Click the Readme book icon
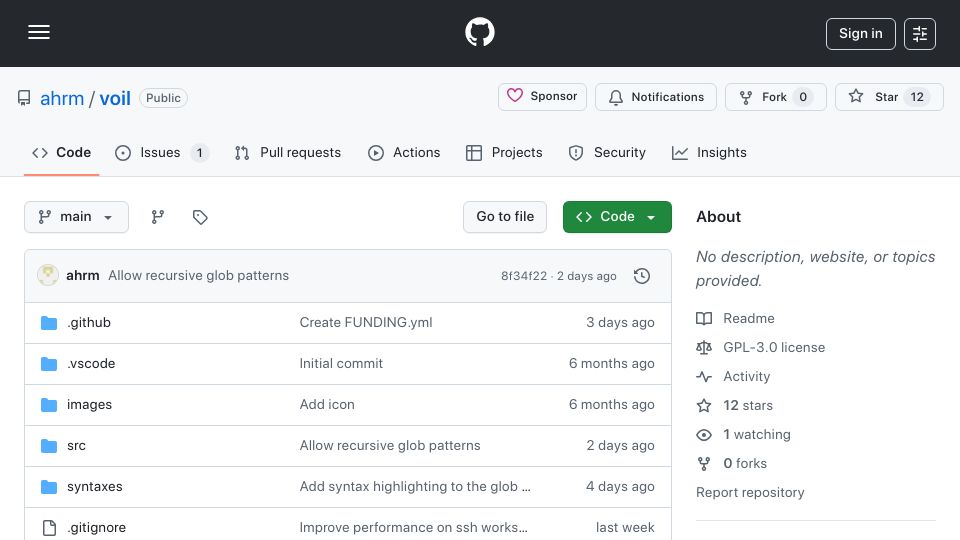This screenshot has height=540, width=960. pyautogui.click(x=704, y=318)
